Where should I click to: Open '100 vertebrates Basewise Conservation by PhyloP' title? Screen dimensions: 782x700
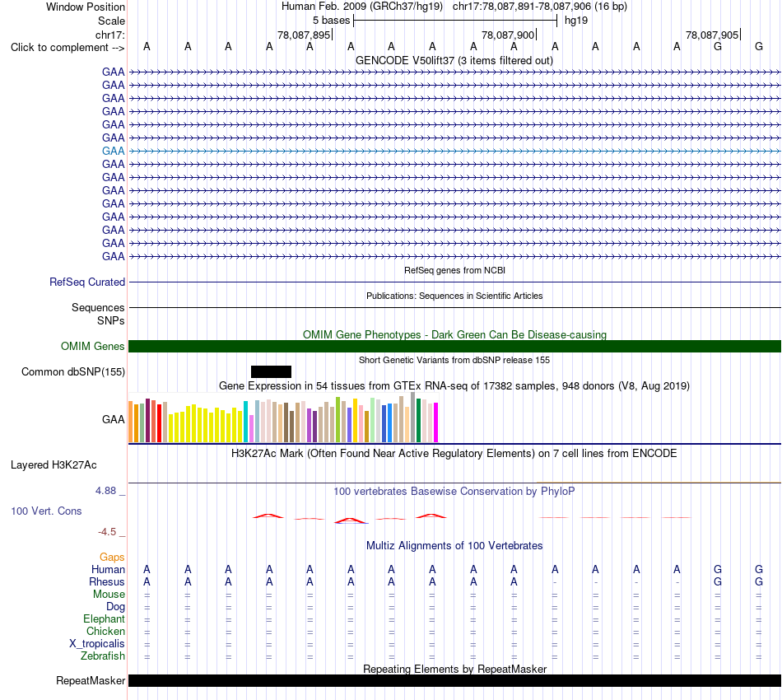(x=454, y=492)
